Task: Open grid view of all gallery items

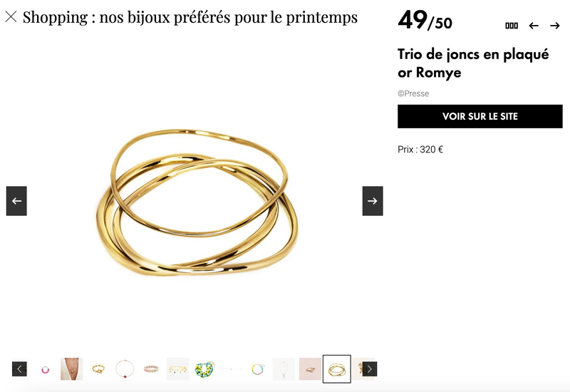Action: pos(512,26)
